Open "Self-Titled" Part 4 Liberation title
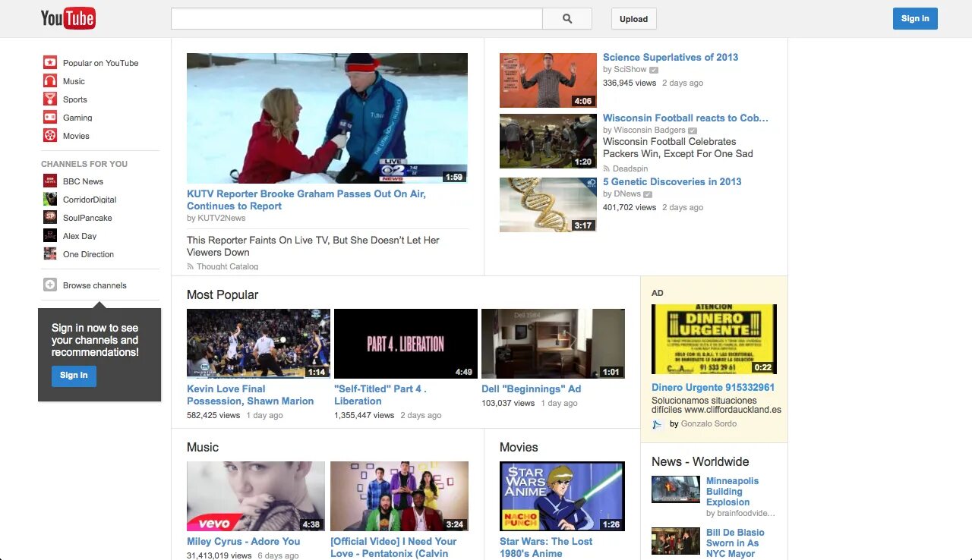The image size is (972, 560). [x=380, y=395]
